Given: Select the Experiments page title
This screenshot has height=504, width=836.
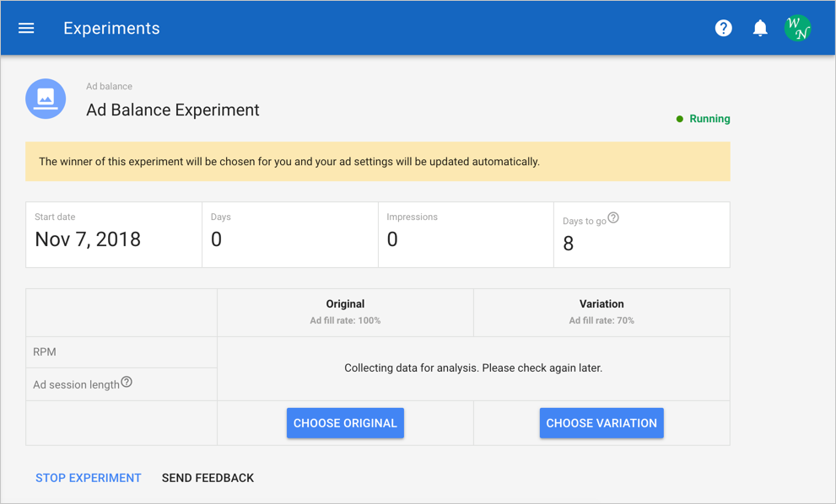Looking at the screenshot, I should 111,28.
